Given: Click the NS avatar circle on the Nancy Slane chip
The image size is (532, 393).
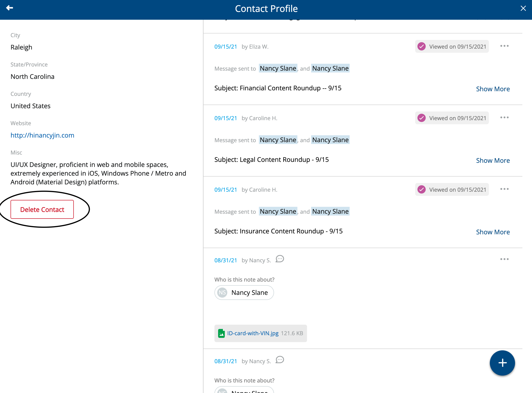Looking at the screenshot, I should (222, 292).
